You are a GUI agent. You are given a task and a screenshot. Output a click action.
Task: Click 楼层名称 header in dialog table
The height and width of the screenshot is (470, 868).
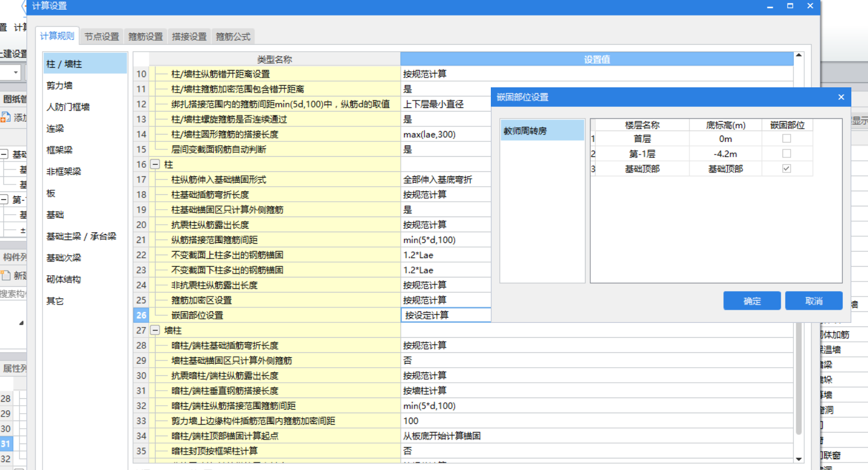click(642, 125)
